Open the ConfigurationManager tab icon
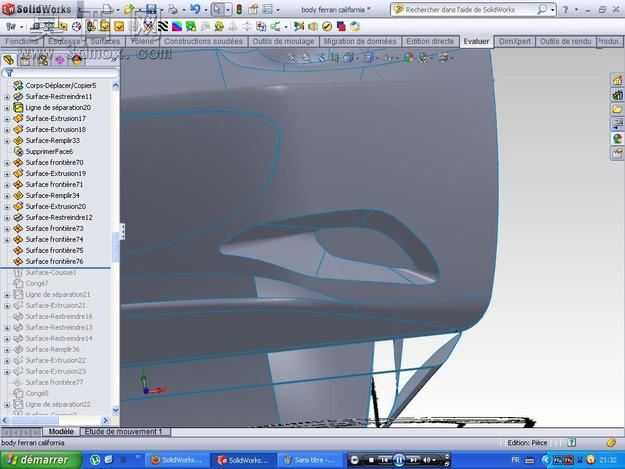Screen dimensions: 625x469 coord(43,60)
